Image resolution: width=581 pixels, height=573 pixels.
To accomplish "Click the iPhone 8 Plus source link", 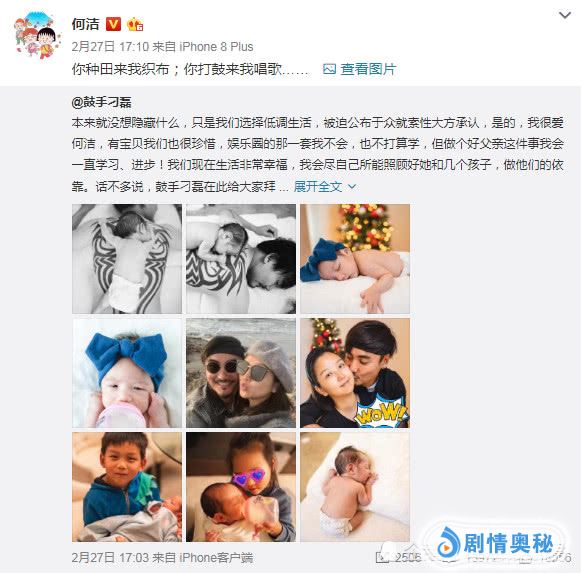I will pyautogui.click(x=216, y=47).
